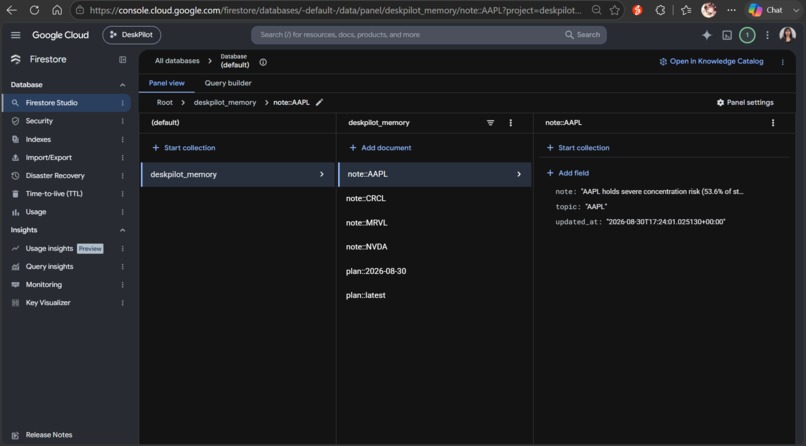Screen dimensions: 806x446
Task: Click the Search button in search bar
Action: coord(582,35)
